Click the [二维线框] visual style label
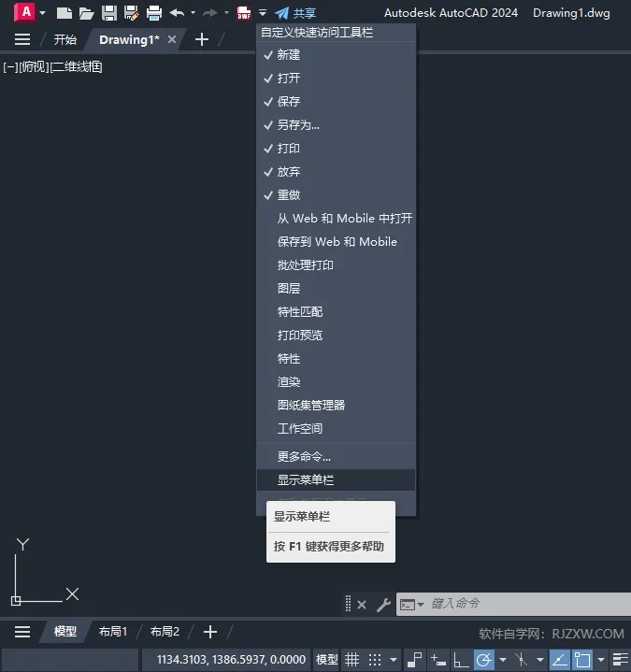Screen dimensions: 631x672 click(x=77, y=67)
